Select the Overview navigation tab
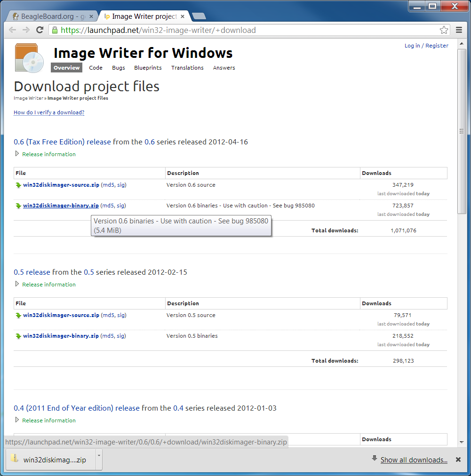 pos(66,68)
